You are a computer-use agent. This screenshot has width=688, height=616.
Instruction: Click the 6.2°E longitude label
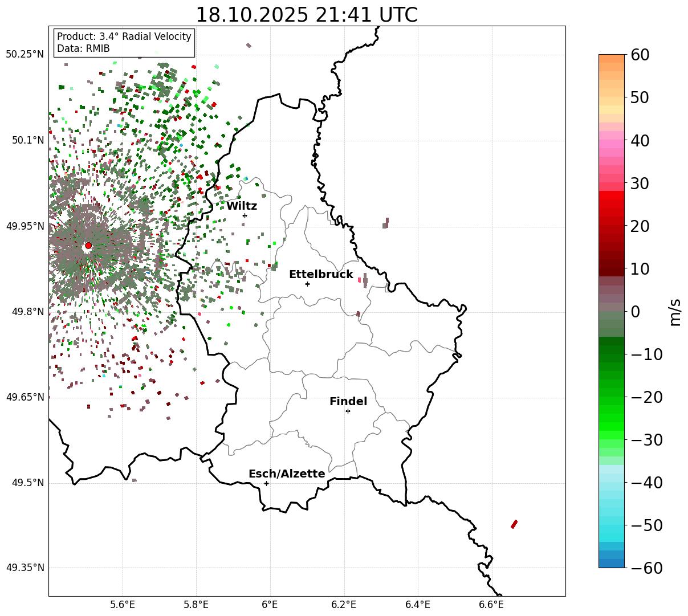pyautogui.click(x=344, y=604)
